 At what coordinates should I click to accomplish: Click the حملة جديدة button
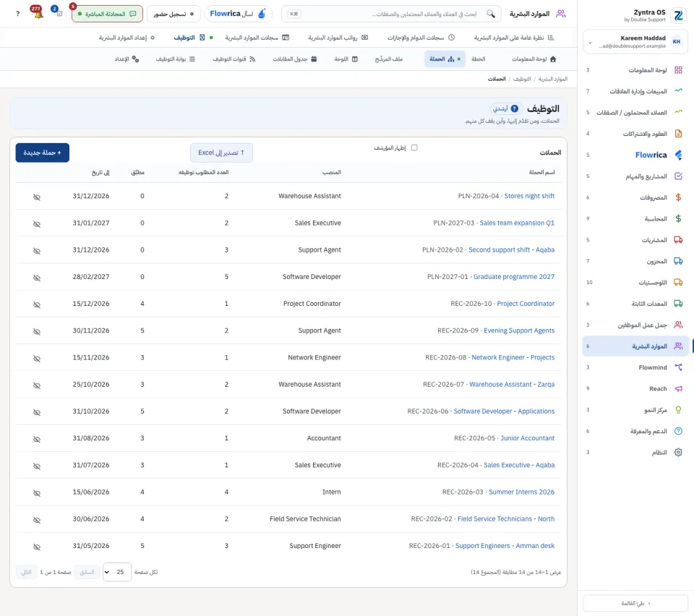tap(43, 153)
